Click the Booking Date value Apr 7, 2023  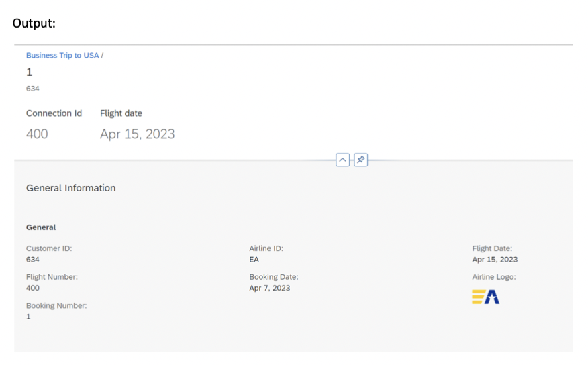(x=270, y=289)
